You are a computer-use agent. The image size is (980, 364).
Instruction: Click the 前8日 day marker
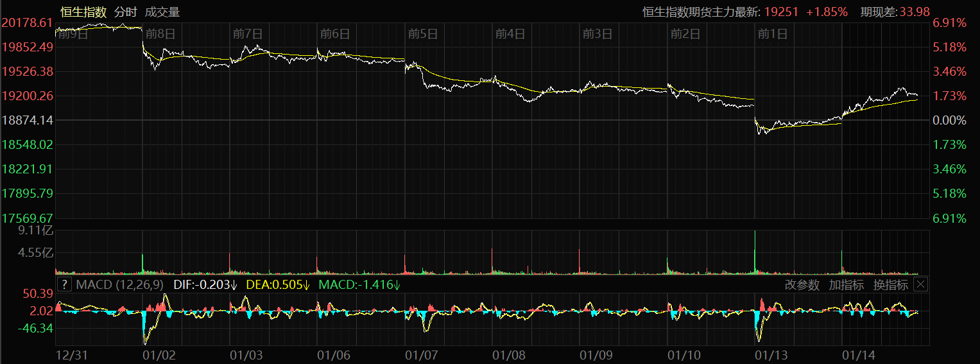point(160,34)
